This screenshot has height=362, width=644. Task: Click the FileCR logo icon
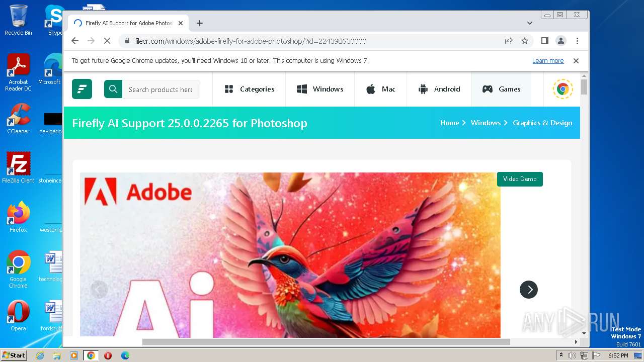coord(82,89)
